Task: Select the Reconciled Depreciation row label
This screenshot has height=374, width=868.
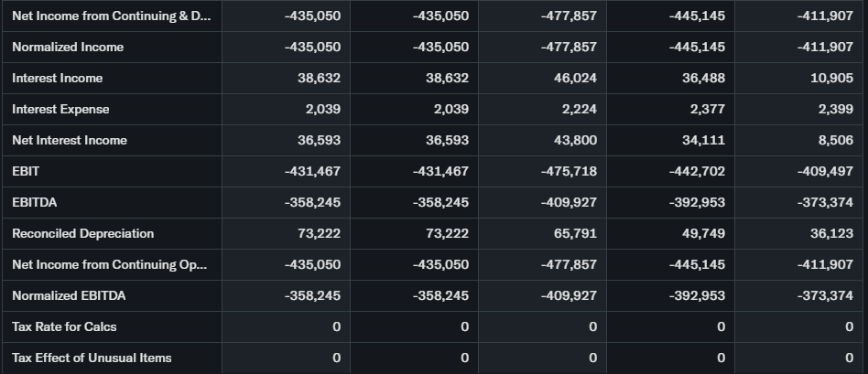Action: point(83,234)
